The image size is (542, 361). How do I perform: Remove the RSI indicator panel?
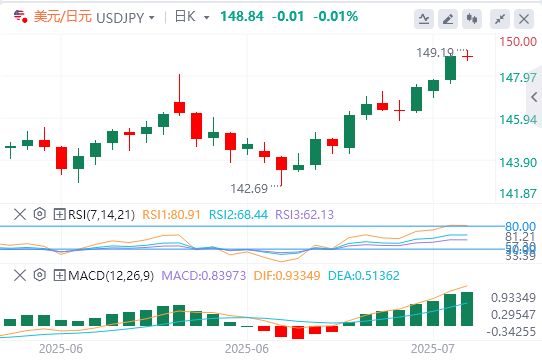coord(20,214)
